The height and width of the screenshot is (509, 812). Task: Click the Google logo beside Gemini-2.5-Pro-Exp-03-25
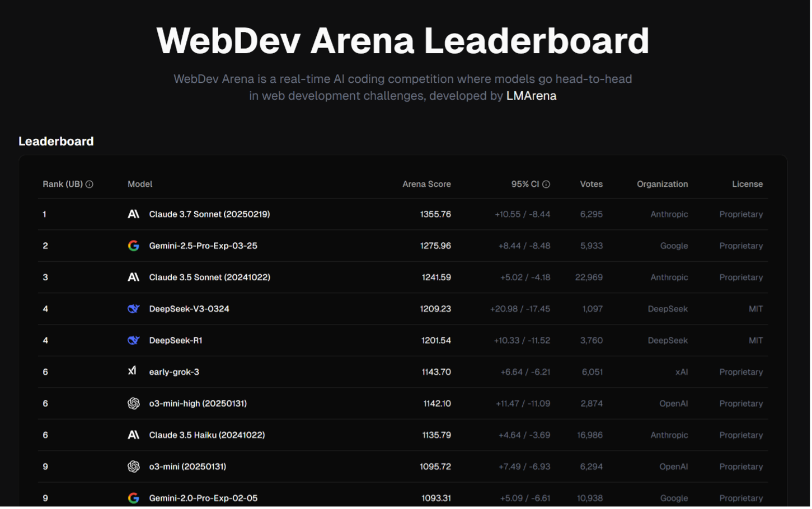point(134,246)
